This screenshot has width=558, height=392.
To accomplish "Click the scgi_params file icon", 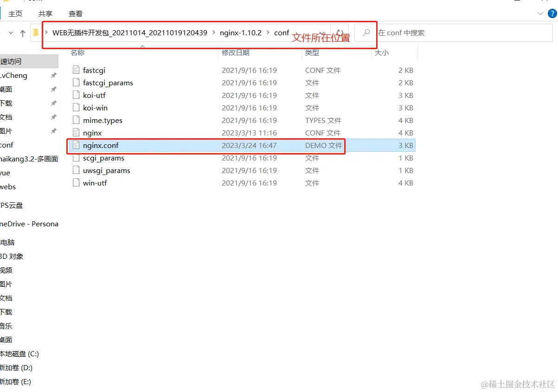I will [x=77, y=158].
